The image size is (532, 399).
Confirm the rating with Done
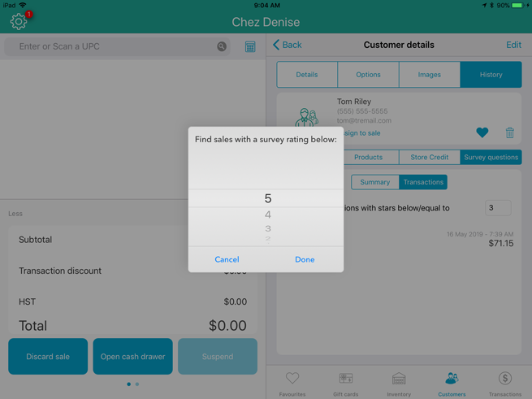[305, 259]
